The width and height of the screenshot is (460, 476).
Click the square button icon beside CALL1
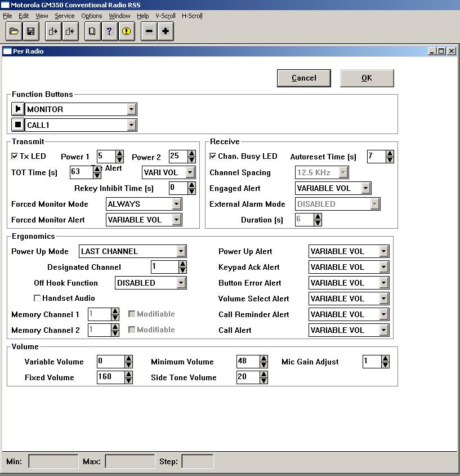tap(18, 124)
